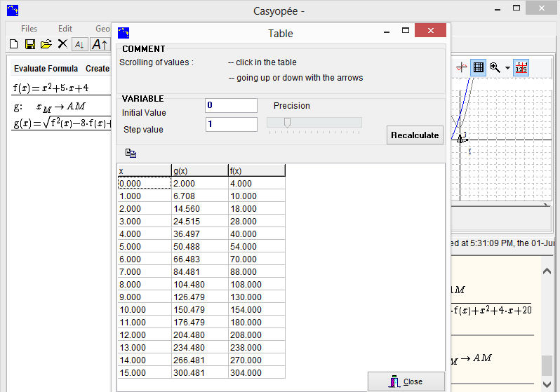560x392 pixels.
Task: Click the Delete X icon in the toolbar
Action: [62, 44]
